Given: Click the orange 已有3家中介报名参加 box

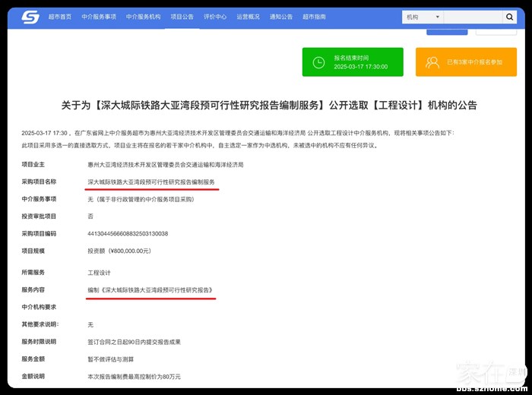Looking at the screenshot, I should [466, 62].
